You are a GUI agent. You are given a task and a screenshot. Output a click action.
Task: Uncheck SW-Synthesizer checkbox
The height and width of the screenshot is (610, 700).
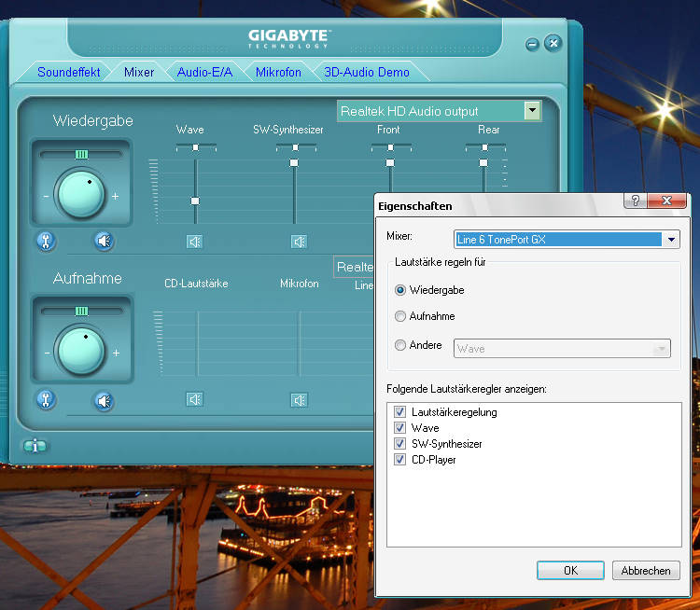point(400,444)
